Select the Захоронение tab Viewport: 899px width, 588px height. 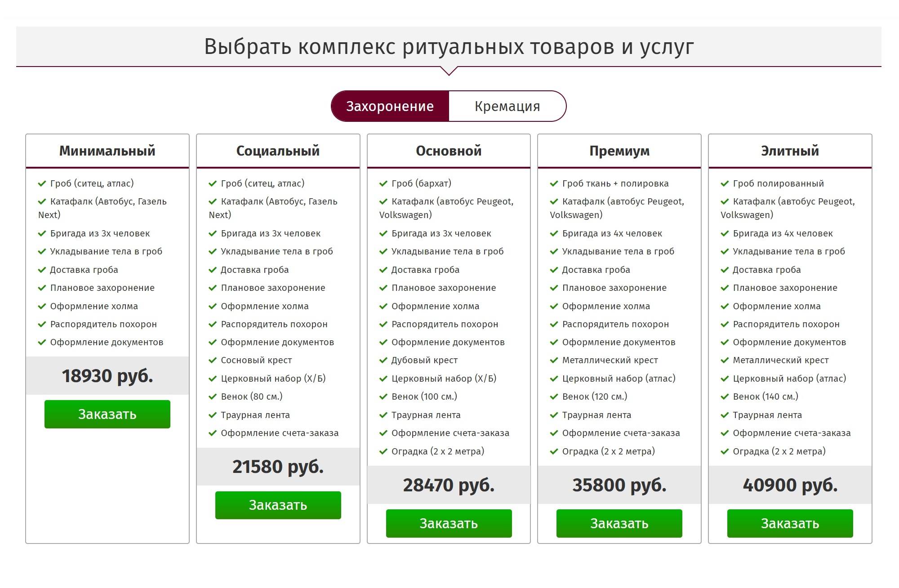tap(390, 106)
